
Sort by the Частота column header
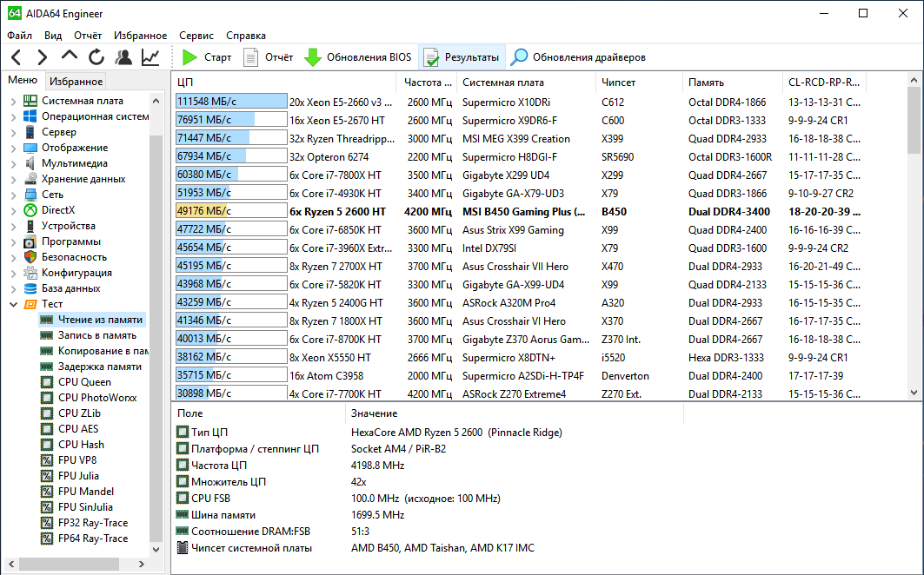coord(428,83)
